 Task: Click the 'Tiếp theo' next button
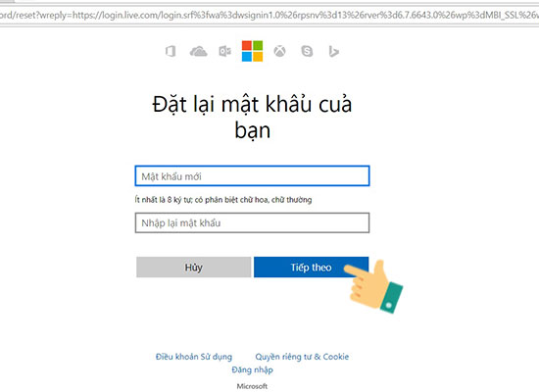tap(311, 268)
